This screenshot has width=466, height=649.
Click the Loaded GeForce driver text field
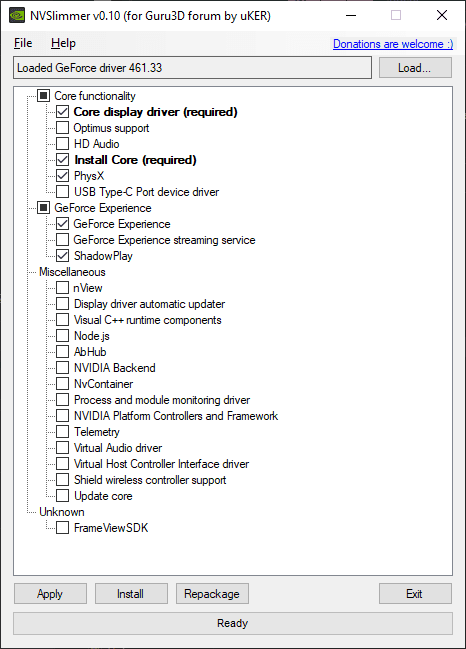[192, 68]
